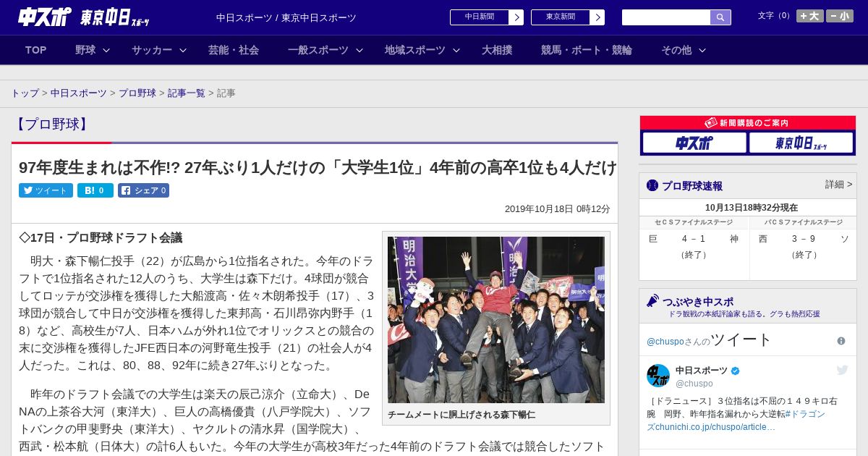Click the 西 3－9 ソ score

click(804, 239)
